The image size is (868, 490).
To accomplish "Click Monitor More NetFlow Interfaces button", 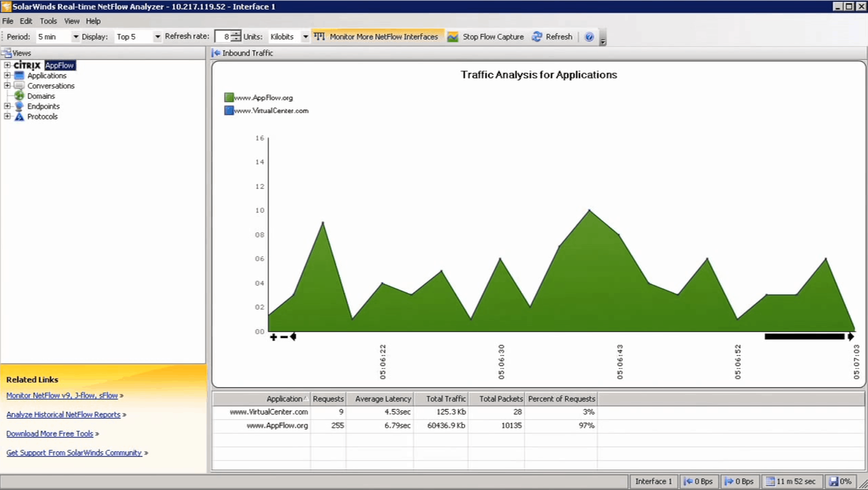I will (377, 36).
